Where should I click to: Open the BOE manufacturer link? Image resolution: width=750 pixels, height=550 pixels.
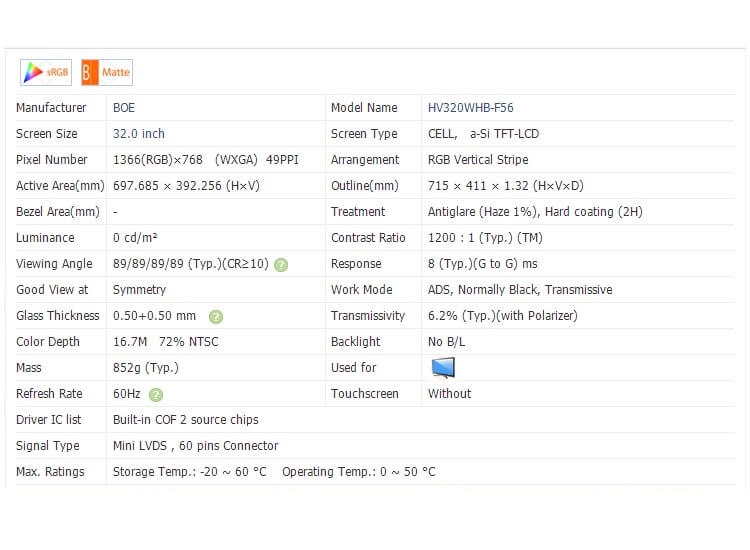coord(124,108)
